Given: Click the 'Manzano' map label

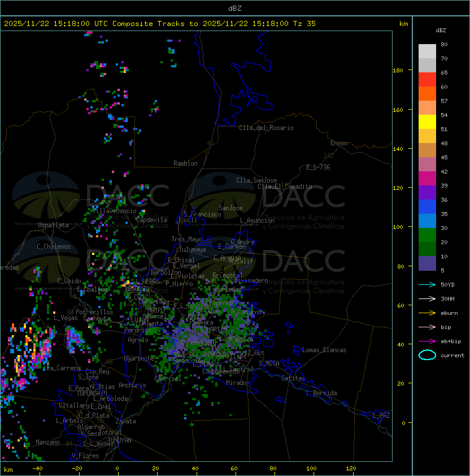Looking at the screenshot, I should 47,442.
